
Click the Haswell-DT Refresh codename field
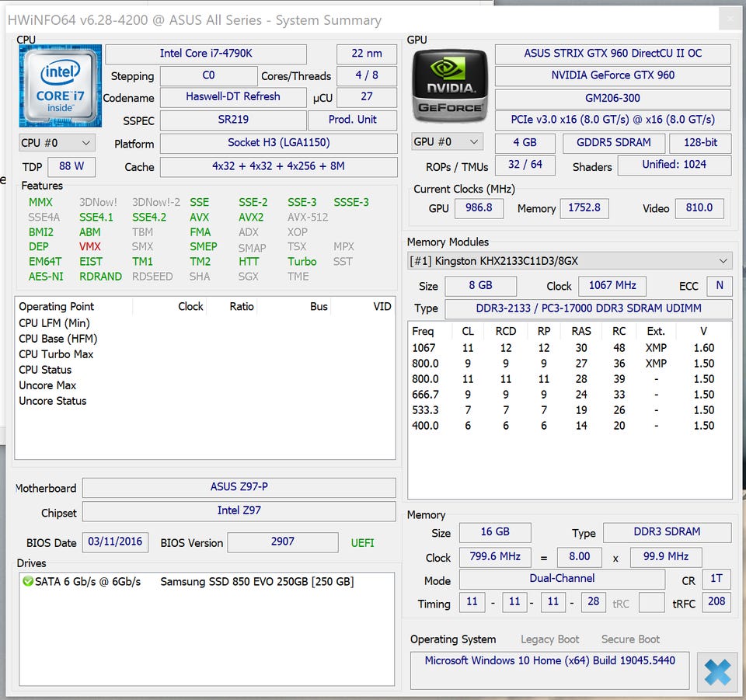(x=232, y=97)
